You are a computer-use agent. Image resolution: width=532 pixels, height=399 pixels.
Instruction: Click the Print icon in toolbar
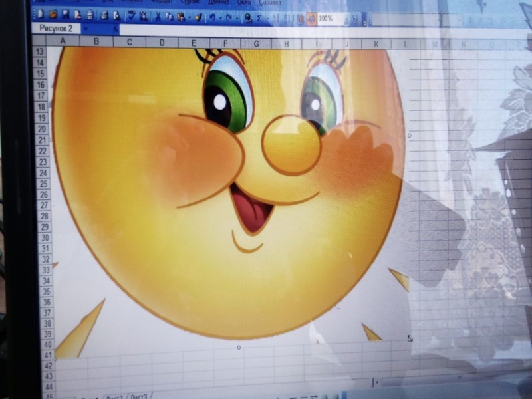(105, 15)
